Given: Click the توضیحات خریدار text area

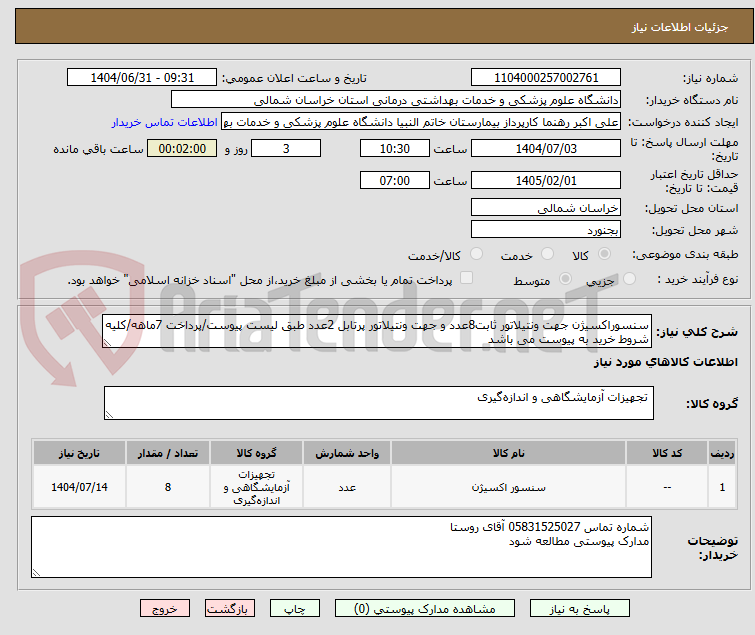Looking at the screenshot, I should (341, 547).
